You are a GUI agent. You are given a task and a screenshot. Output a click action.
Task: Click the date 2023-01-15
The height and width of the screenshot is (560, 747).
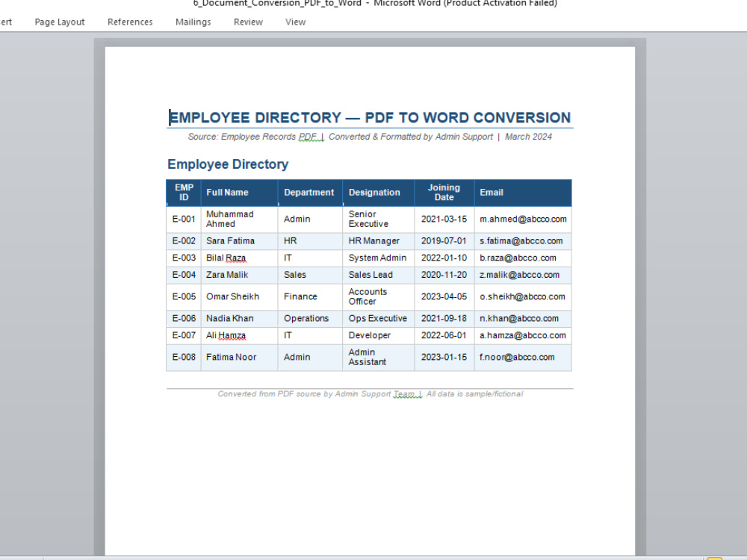pyautogui.click(x=444, y=357)
